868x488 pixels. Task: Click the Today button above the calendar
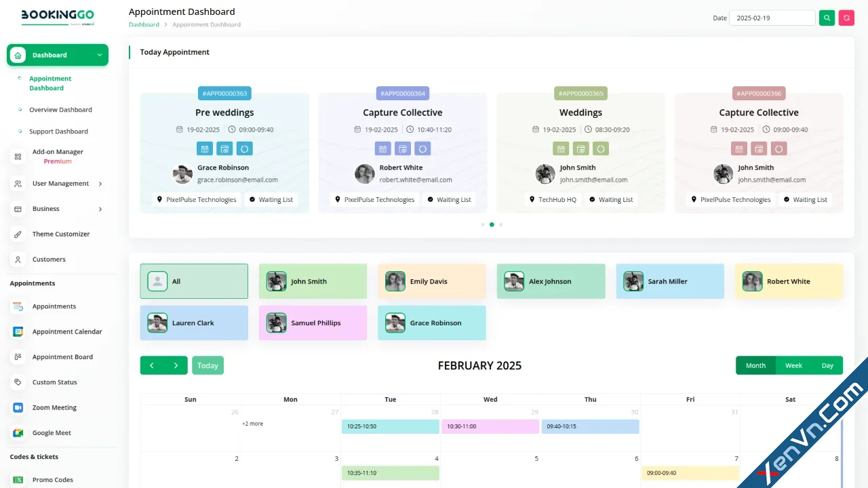pos(208,365)
